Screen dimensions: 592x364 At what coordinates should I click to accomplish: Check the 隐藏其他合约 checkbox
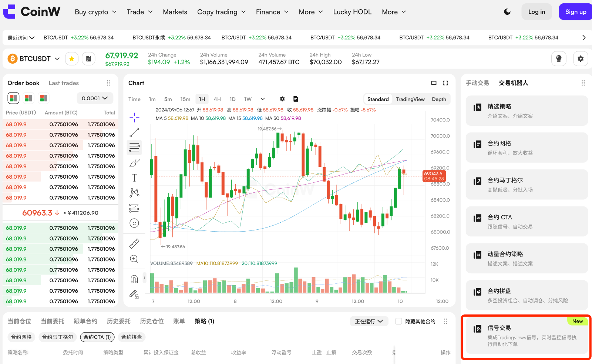[398, 321]
